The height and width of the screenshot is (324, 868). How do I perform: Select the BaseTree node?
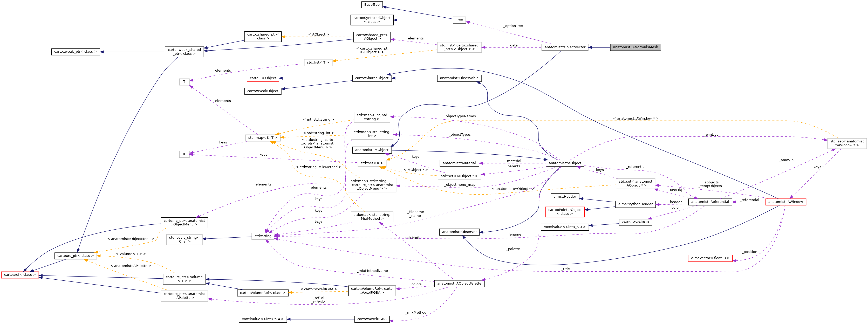(372, 5)
